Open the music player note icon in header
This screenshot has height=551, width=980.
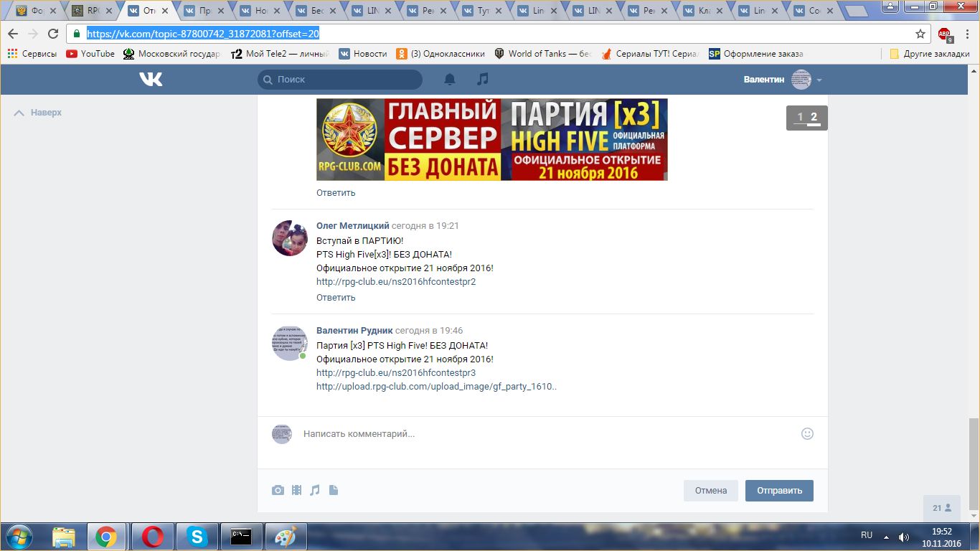pos(483,79)
